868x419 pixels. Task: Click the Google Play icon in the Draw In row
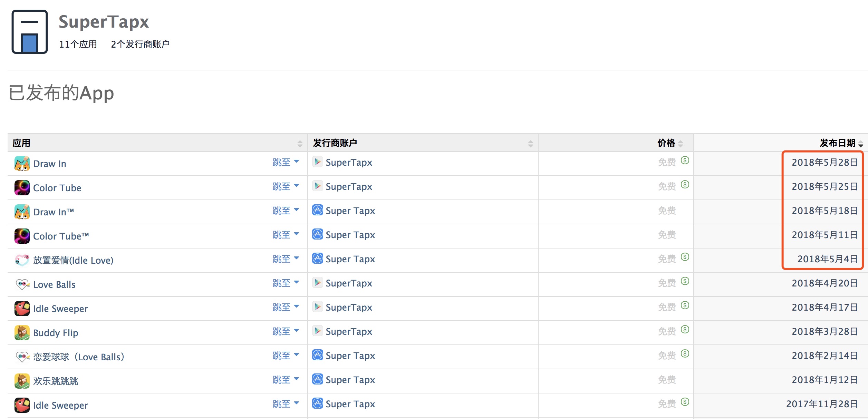pyautogui.click(x=318, y=162)
